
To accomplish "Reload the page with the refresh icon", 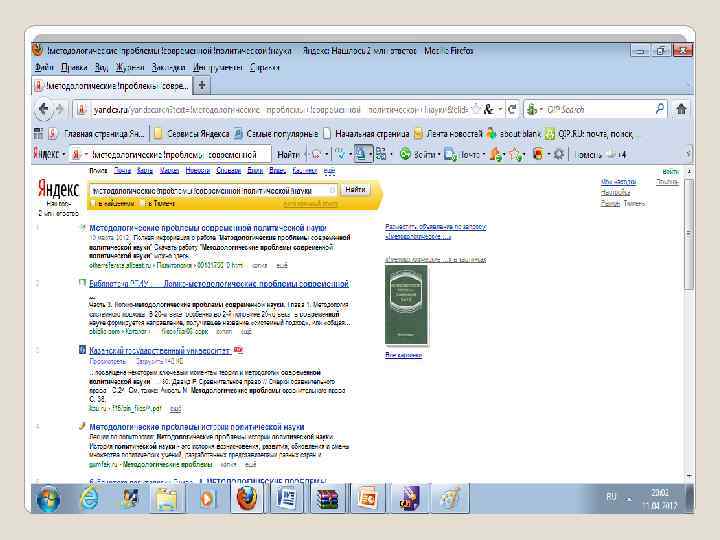I will [512, 109].
